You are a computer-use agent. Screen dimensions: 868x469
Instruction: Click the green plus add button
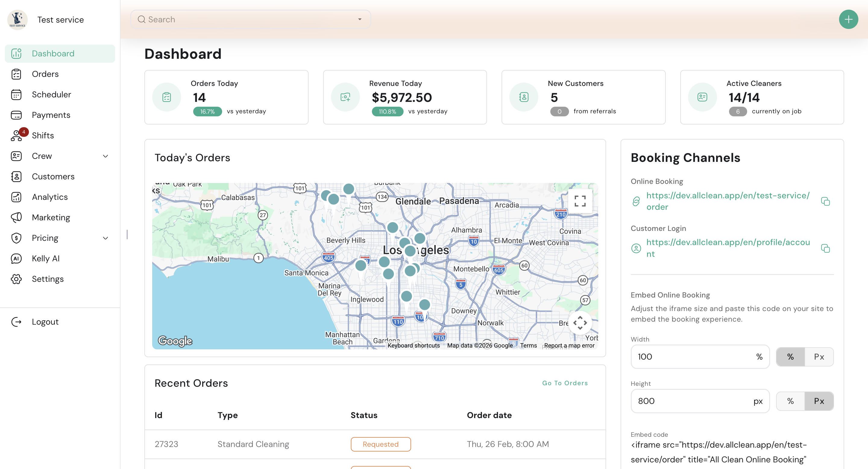tap(848, 20)
